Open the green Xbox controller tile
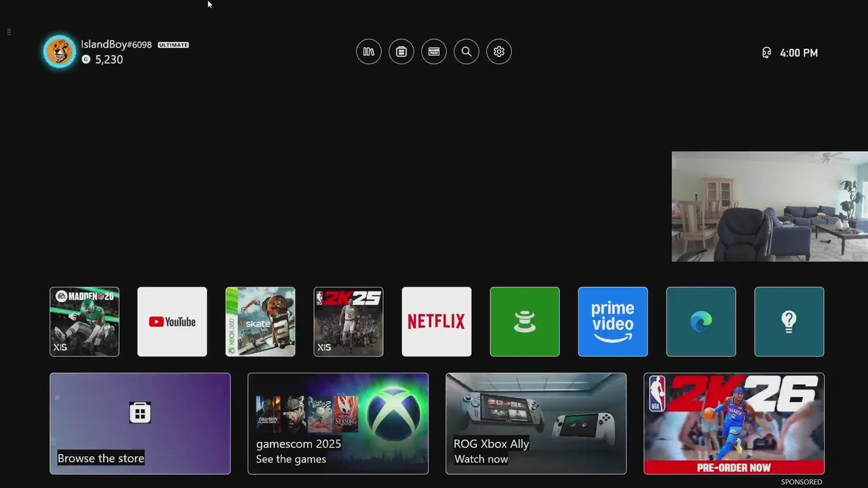 (x=525, y=321)
